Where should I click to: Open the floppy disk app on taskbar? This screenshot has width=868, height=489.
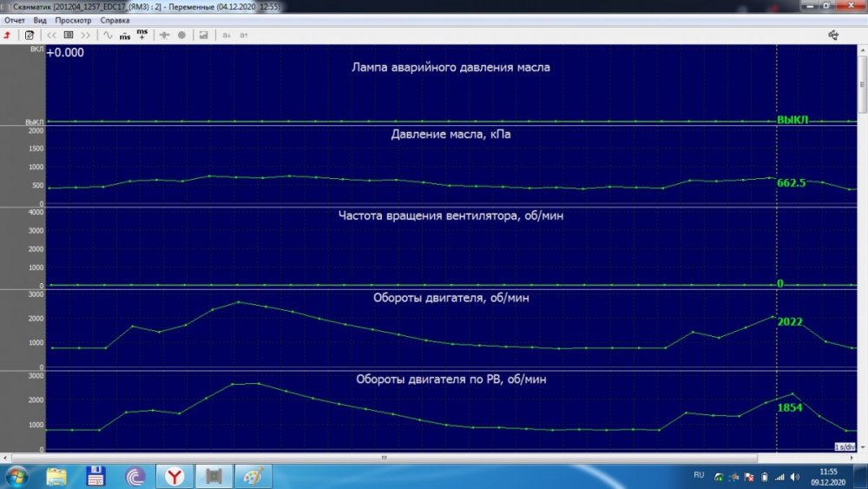click(95, 476)
